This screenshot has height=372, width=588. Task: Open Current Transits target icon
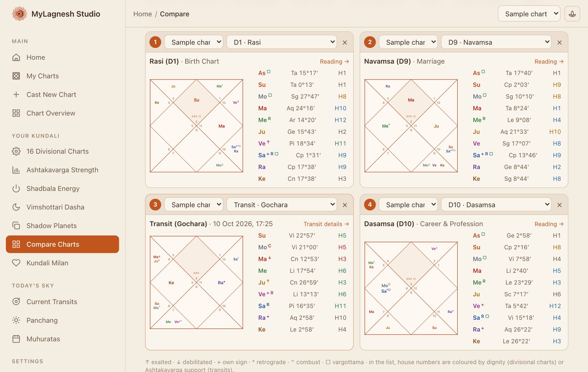(16, 302)
